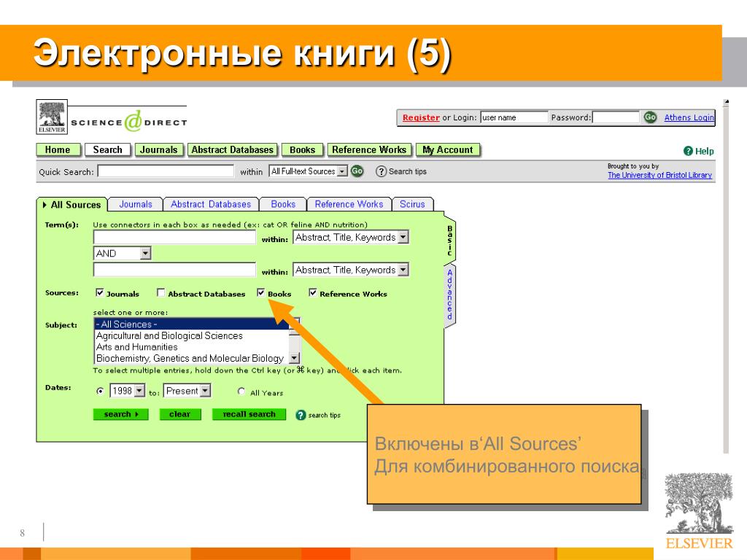Screen dimensions: 747x560
Task: Open the All Full-text Sources dropdown
Action: coord(309,171)
